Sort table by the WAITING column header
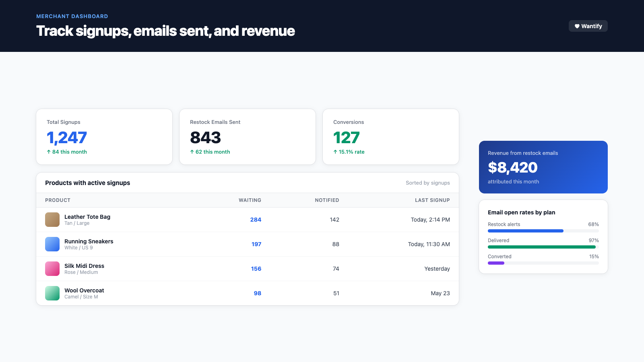Screen dimensions: 644x362 point(250,200)
